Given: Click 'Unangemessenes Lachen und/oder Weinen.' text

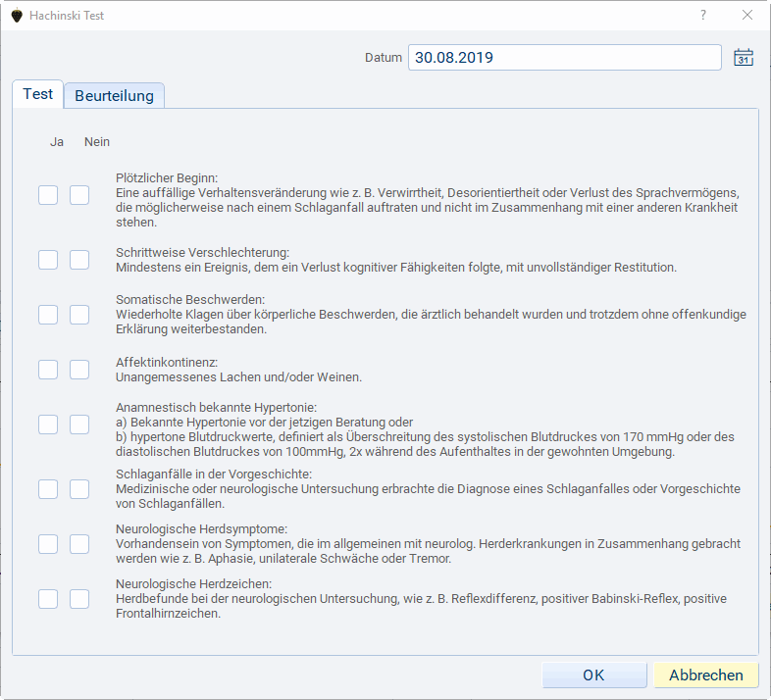Looking at the screenshot, I should pos(238,377).
